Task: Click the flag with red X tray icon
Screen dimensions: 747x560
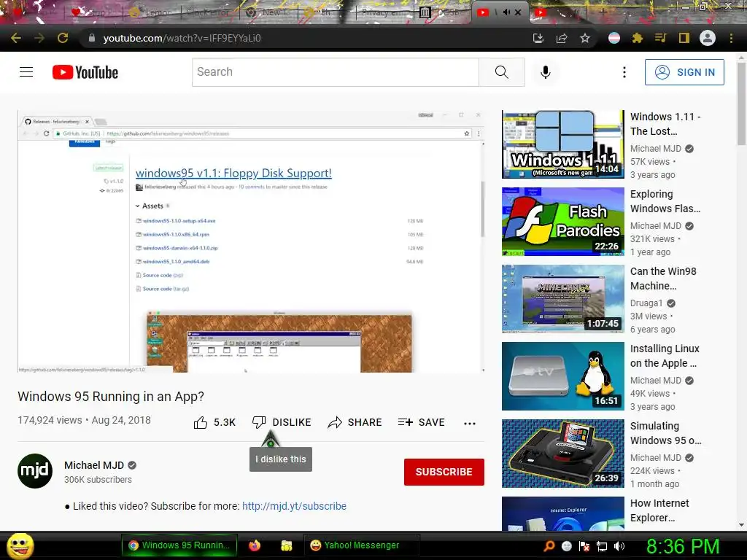Action: coord(584,546)
